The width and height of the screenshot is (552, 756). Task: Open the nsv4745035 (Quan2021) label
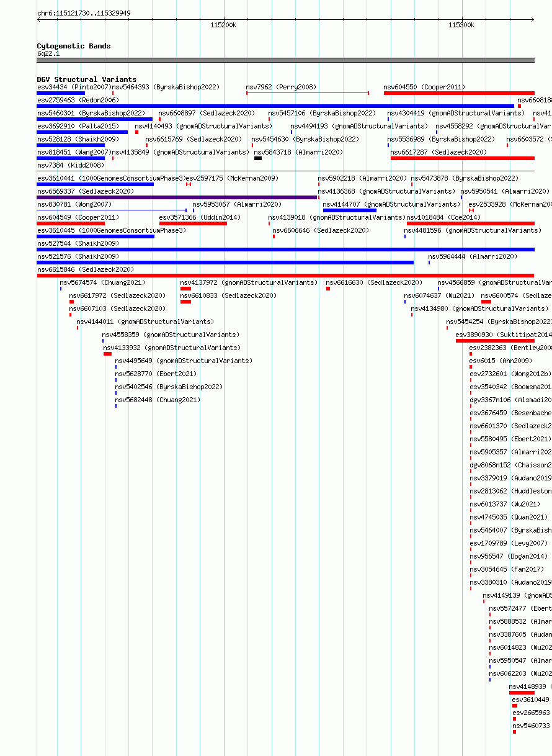[509, 518]
